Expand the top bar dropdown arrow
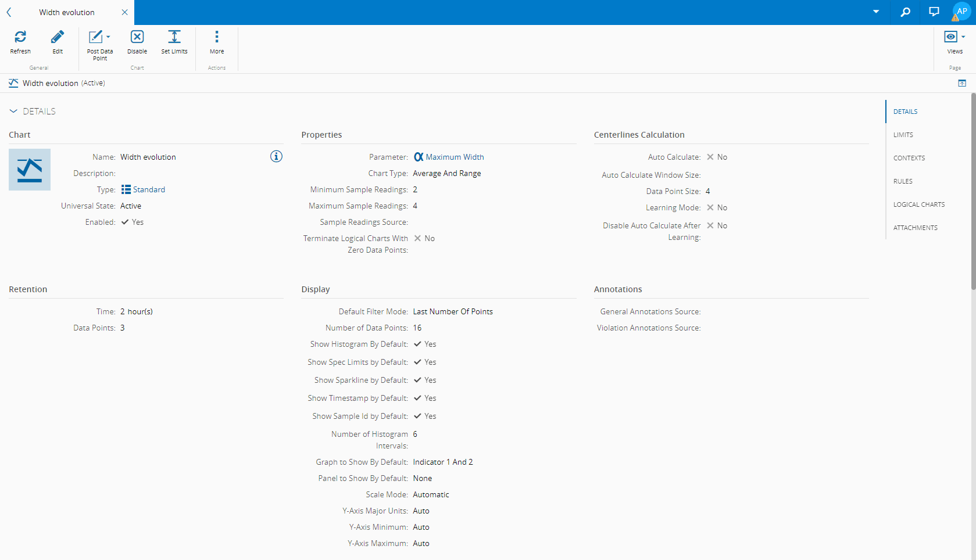 coord(876,12)
